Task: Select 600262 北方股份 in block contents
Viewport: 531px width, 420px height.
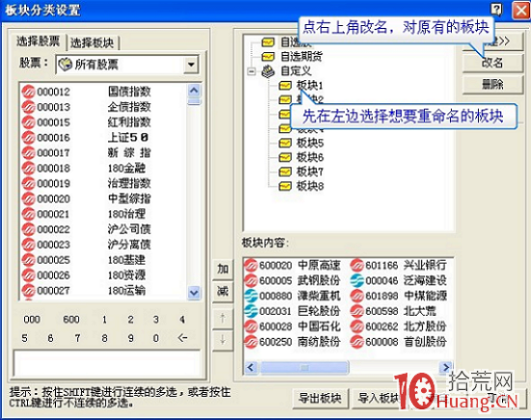Action: pyautogui.click(x=399, y=326)
